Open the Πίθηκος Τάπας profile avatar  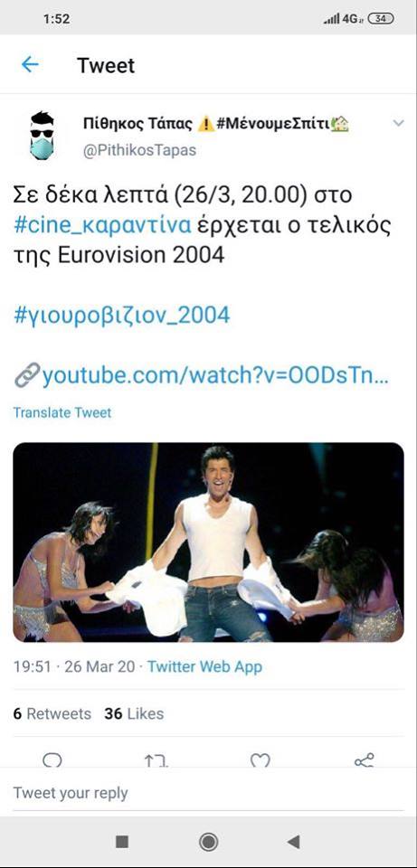(43, 135)
